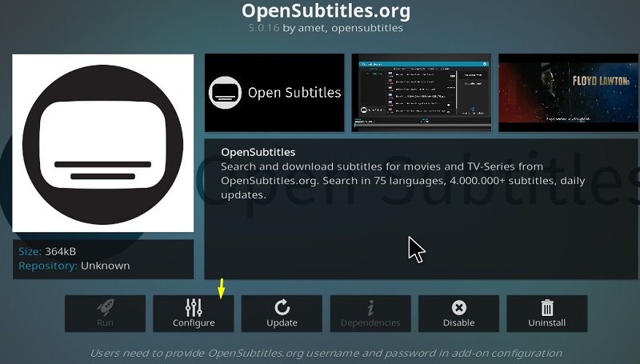Click the Update button
Screen dimensions: 640x364
coord(282,314)
